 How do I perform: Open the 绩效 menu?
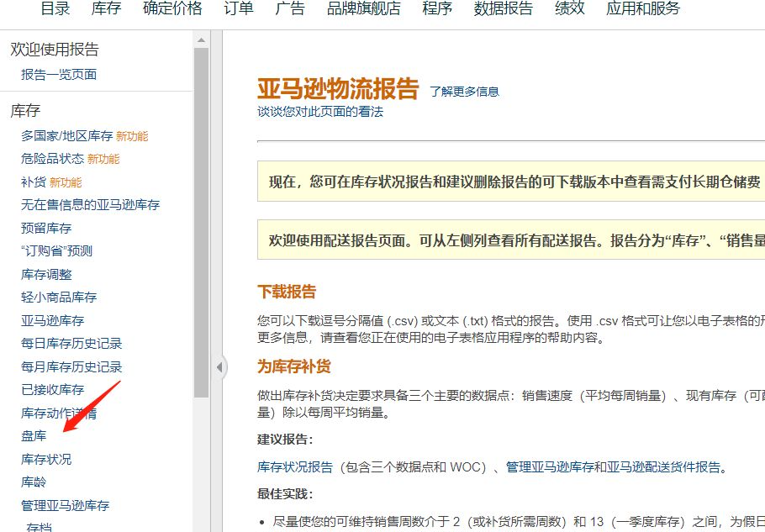click(x=570, y=8)
